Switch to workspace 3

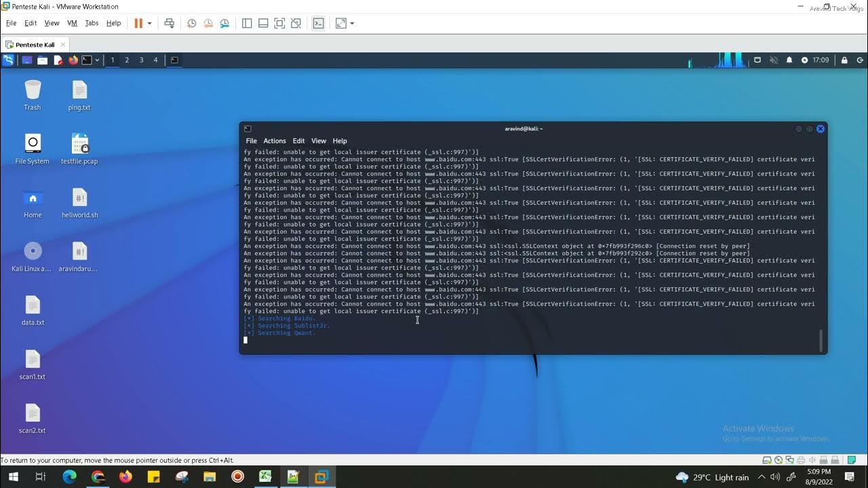[141, 60]
